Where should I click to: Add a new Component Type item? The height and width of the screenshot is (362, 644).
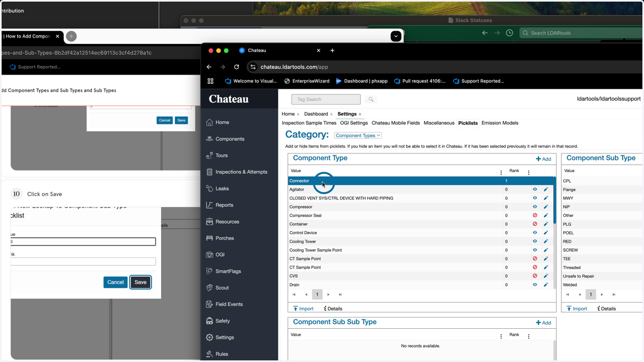pos(543,159)
